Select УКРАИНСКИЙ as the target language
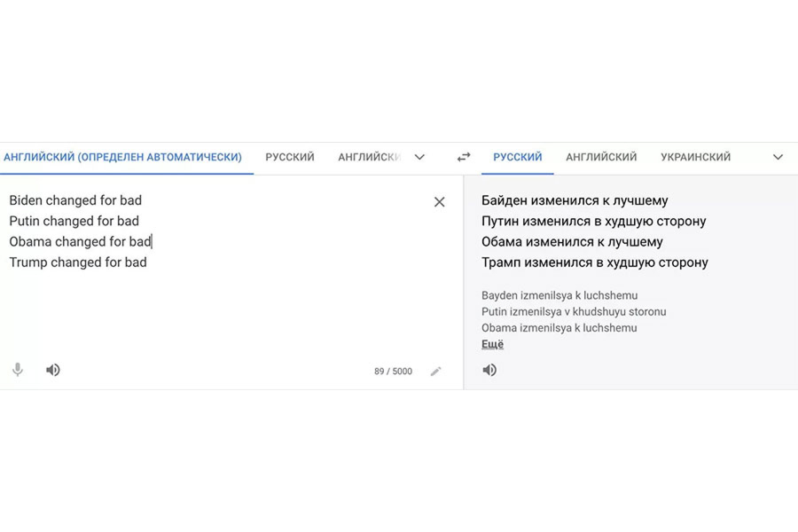Screen dimensions: 798x532 pos(695,157)
